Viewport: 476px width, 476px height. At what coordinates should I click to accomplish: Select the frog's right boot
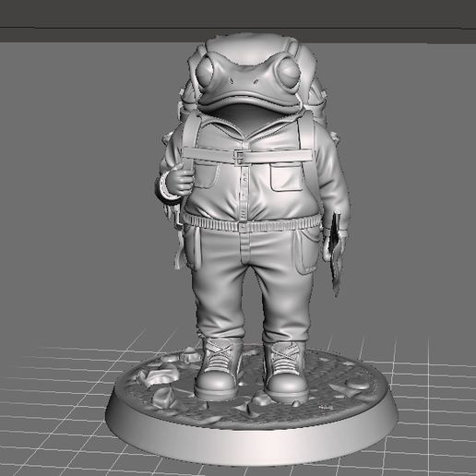285,372
